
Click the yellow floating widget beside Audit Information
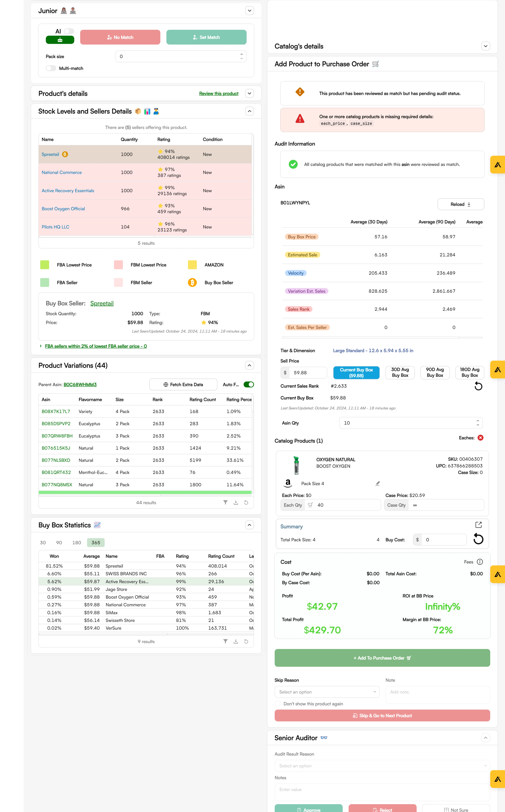click(x=498, y=164)
